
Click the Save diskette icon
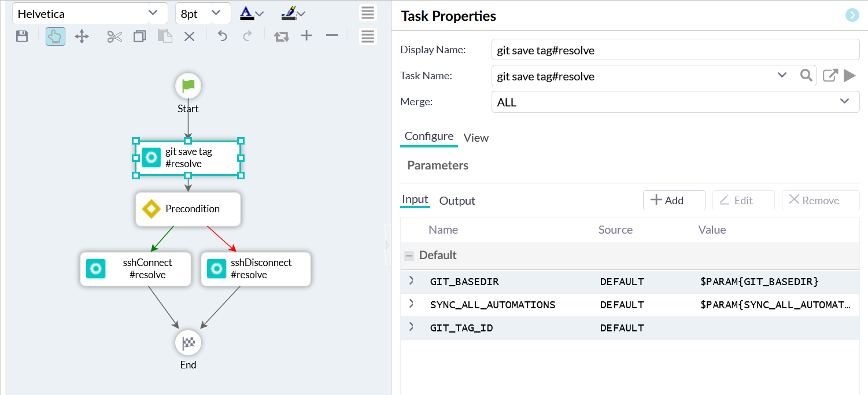tap(22, 36)
